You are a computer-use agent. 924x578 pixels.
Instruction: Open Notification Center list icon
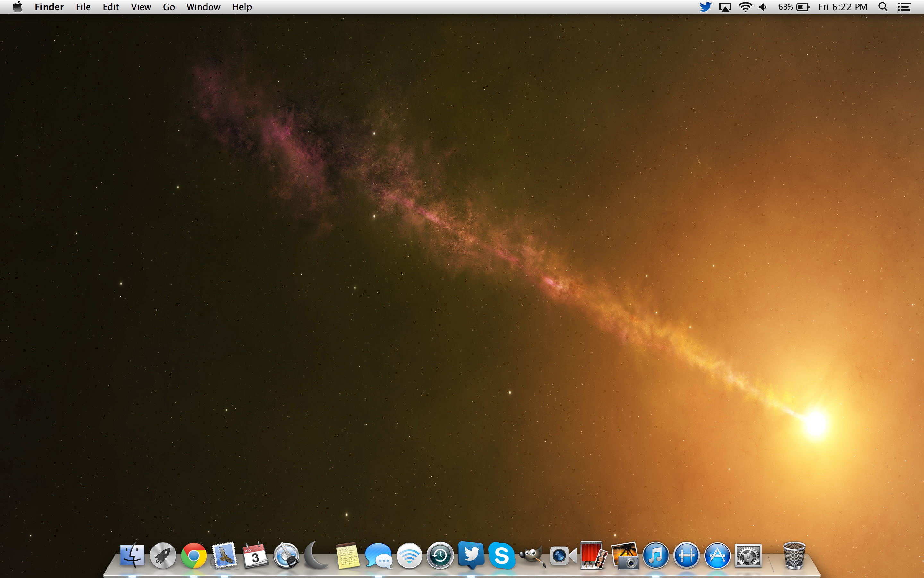click(904, 7)
